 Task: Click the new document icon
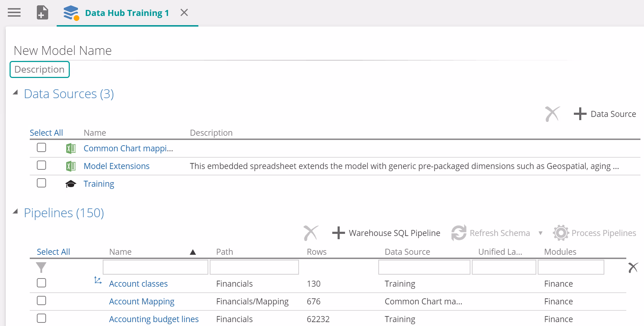(43, 13)
